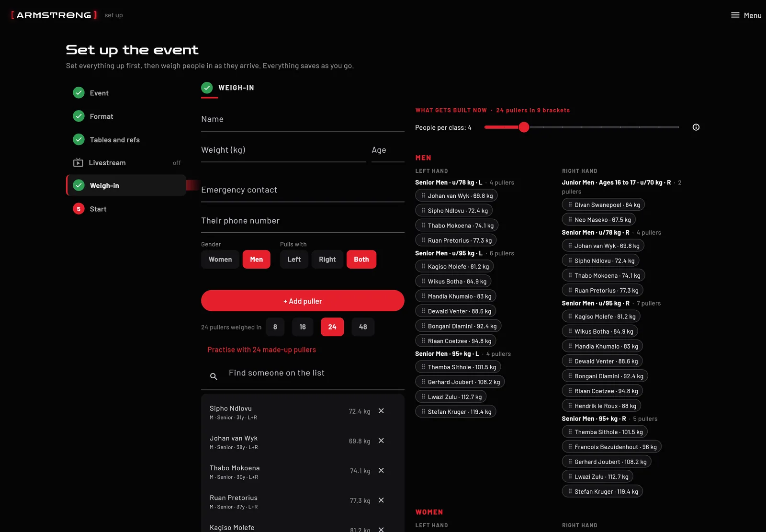Grab handle of Francois Bezuidenhout chip
The width and height of the screenshot is (766, 532).
pyautogui.click(x=570, y=446)
